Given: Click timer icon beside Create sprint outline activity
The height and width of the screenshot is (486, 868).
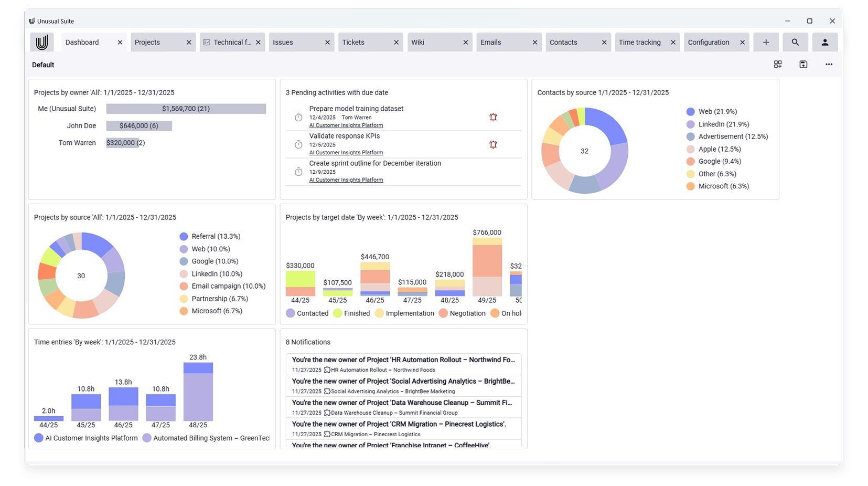Looking at the screenshot, I should [298, 172].
